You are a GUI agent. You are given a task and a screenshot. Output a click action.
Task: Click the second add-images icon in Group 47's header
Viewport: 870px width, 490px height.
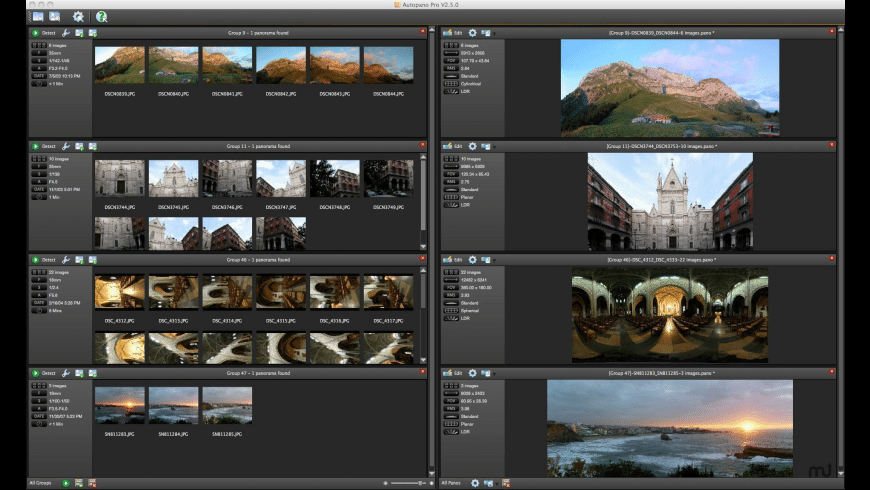93,373
